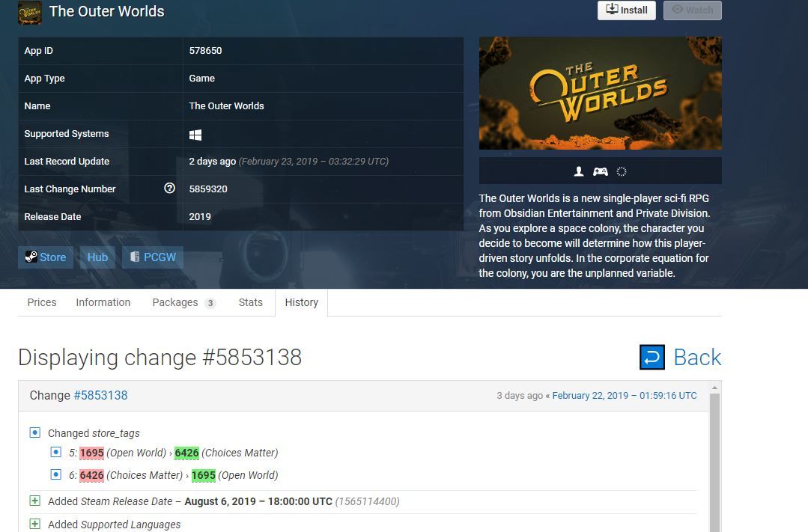Click the controller support icon
Image resolution: width=808 pixels, height=532 pixels.
600,171
